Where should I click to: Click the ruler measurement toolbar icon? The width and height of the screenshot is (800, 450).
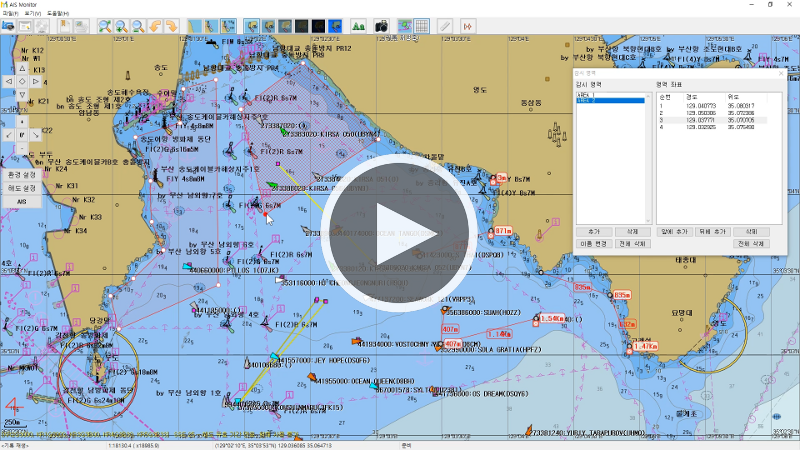click(x=445, y=25)
